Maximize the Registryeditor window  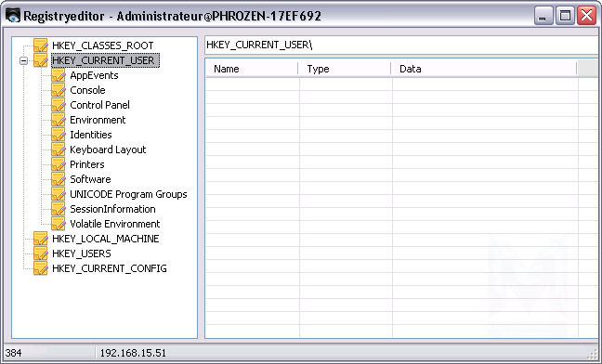click(565, 16)
